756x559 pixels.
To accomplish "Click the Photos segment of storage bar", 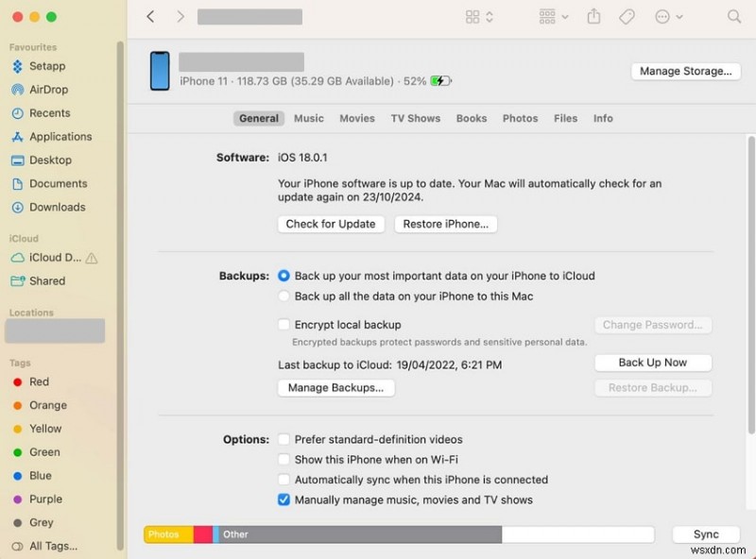I will (169, 534).
